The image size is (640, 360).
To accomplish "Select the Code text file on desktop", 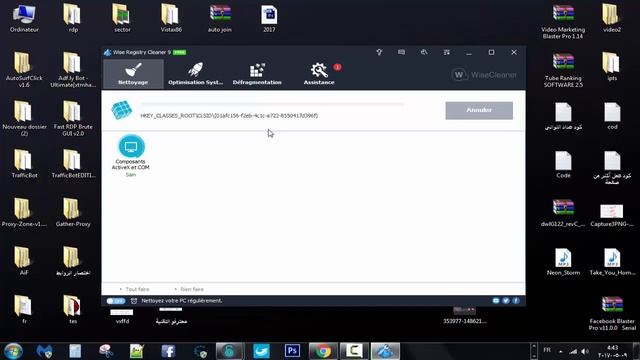I will [x=563, y=164].
